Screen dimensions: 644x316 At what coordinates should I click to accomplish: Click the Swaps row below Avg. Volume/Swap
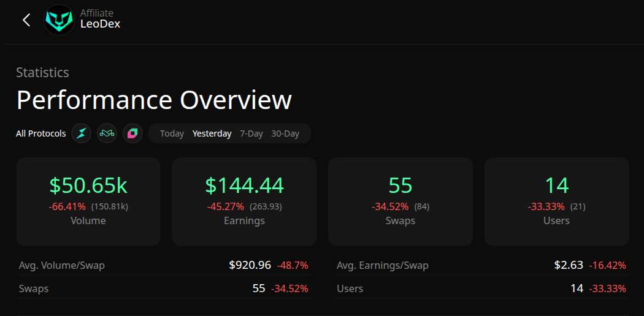163,288
